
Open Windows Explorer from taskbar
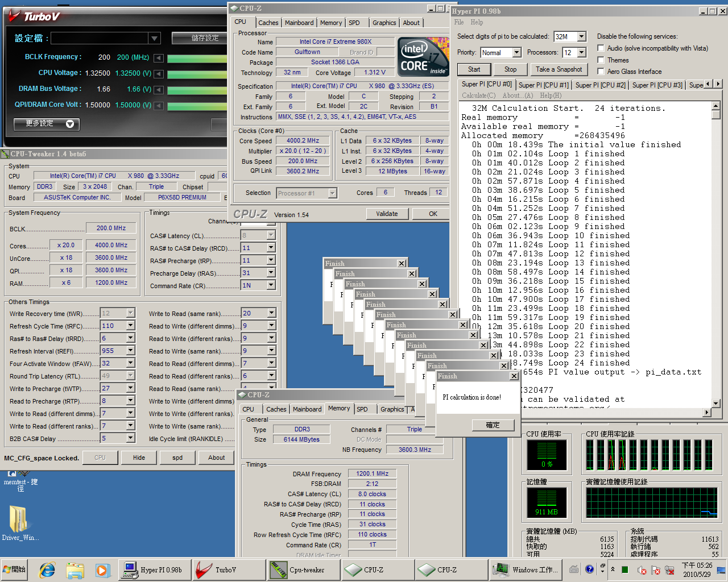point(75,569)
